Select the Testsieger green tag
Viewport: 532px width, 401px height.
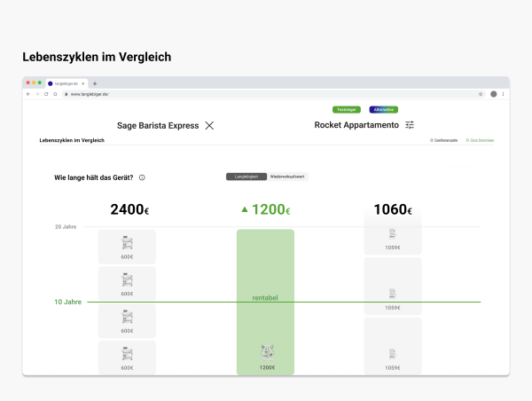coord(347,109)
